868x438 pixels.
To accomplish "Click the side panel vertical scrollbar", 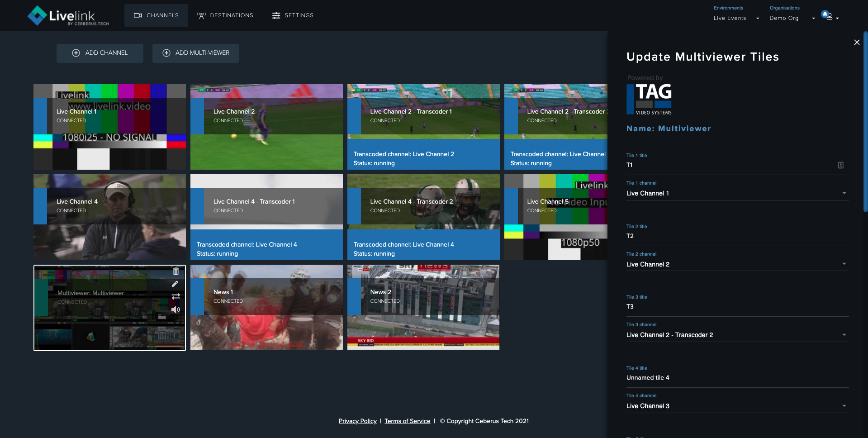I will pos(865,122).
